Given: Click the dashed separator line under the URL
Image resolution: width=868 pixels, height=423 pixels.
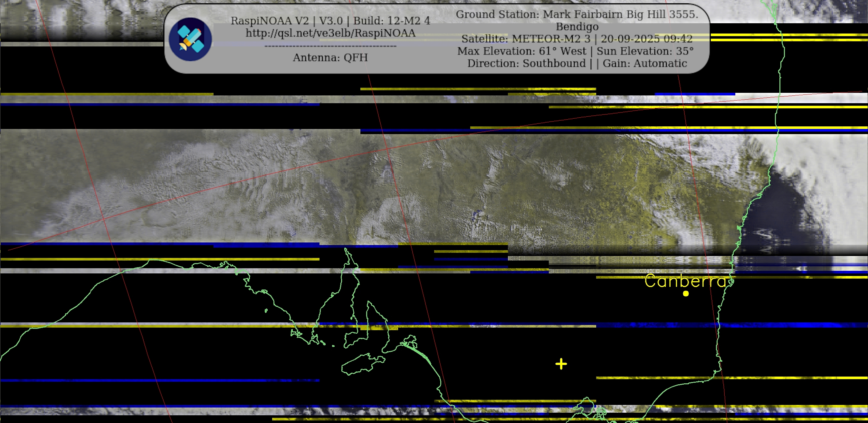Looking at the screenshot, I should pyautogui.click(x=330, y=46).
